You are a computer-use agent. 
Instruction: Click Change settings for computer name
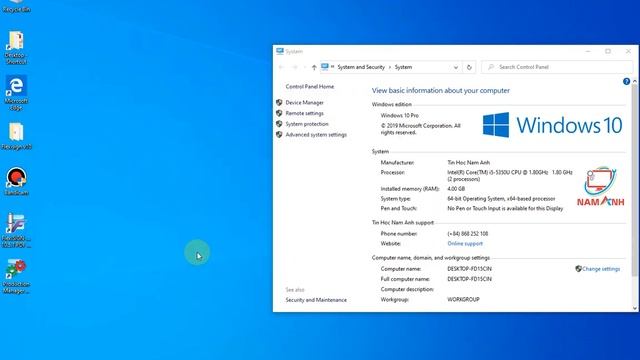[601, 269]
